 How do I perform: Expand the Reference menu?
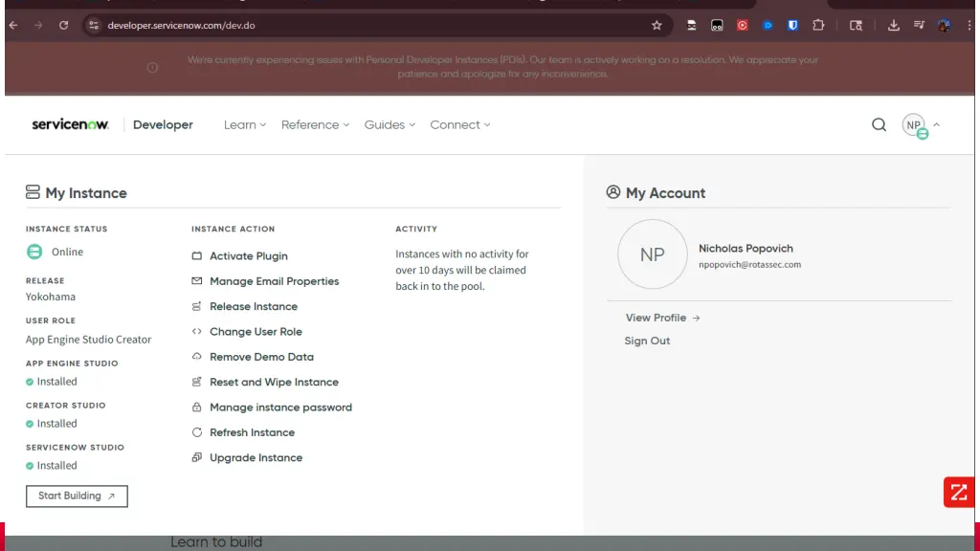point(315,125)
